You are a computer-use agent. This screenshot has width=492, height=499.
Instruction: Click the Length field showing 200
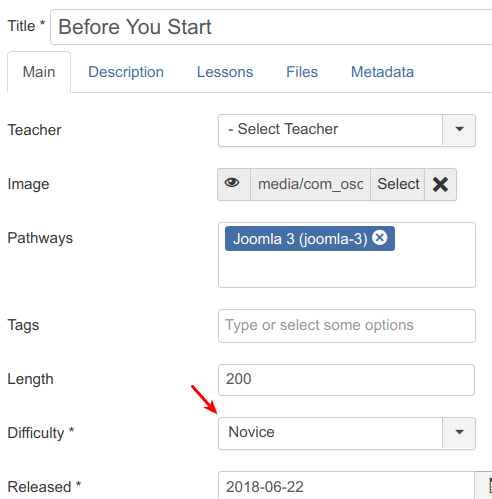point(346,380)
